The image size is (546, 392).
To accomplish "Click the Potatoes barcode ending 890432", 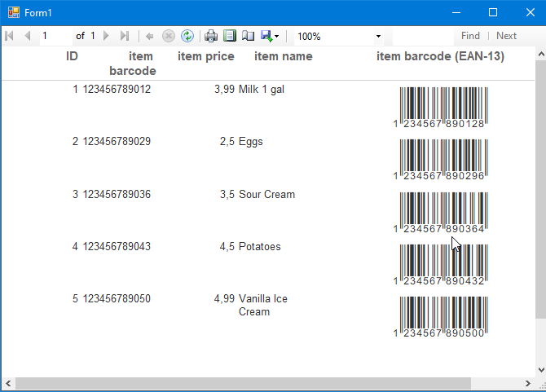I will click(x=441, y=265).
